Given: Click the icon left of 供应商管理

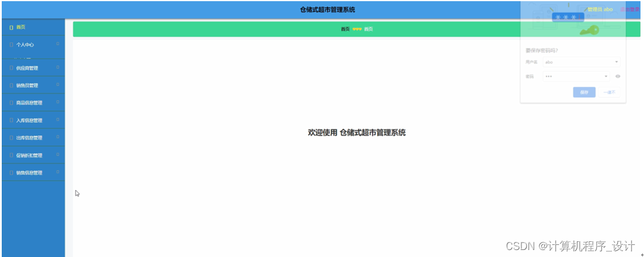Looking at the screenshot, I should (11, 68).
